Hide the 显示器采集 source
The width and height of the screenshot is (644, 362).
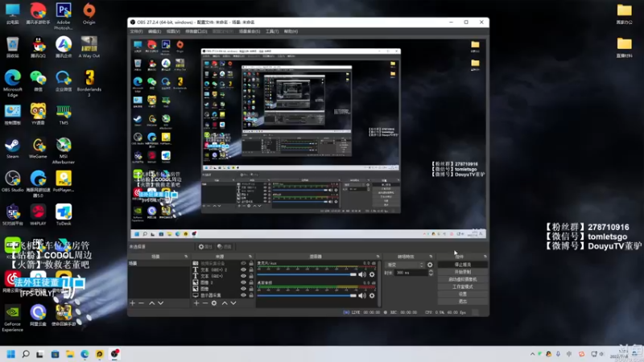(x=243, y=295)
